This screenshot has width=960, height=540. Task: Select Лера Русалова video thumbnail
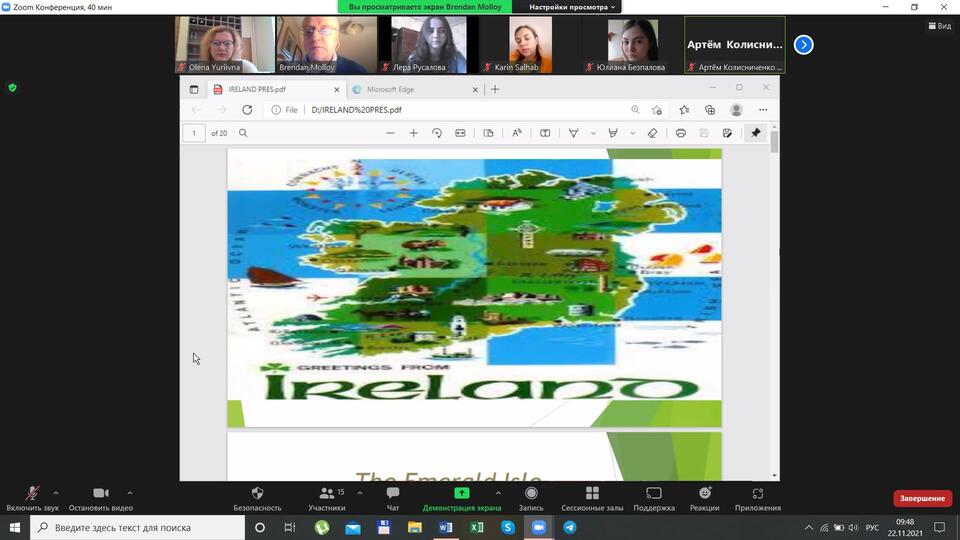click(429, 45)
